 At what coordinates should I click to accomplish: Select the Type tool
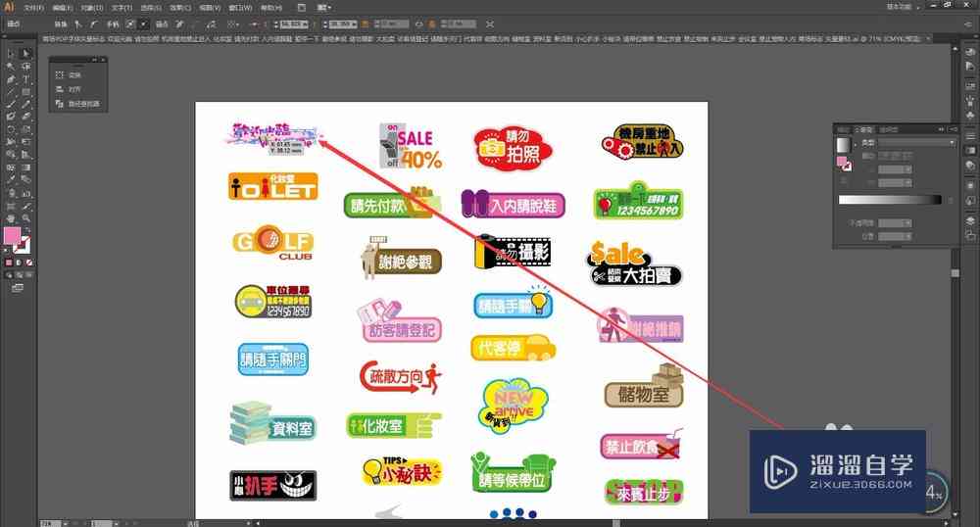(25, 79)
